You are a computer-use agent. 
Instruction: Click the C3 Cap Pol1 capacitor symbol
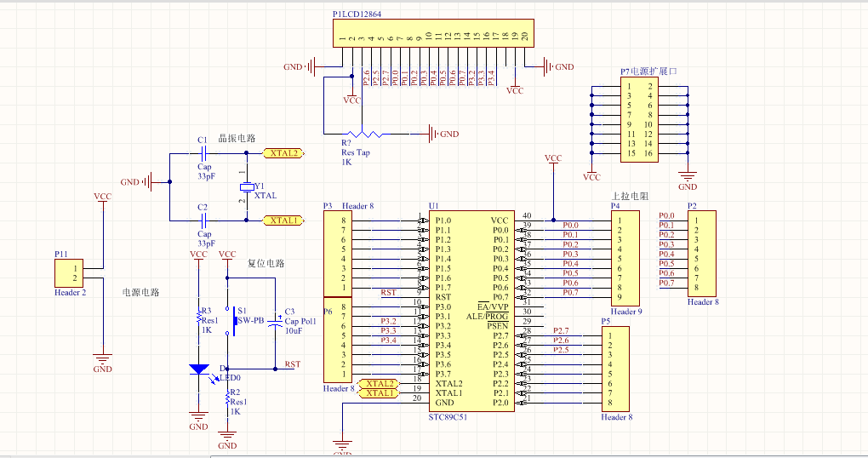275,323
